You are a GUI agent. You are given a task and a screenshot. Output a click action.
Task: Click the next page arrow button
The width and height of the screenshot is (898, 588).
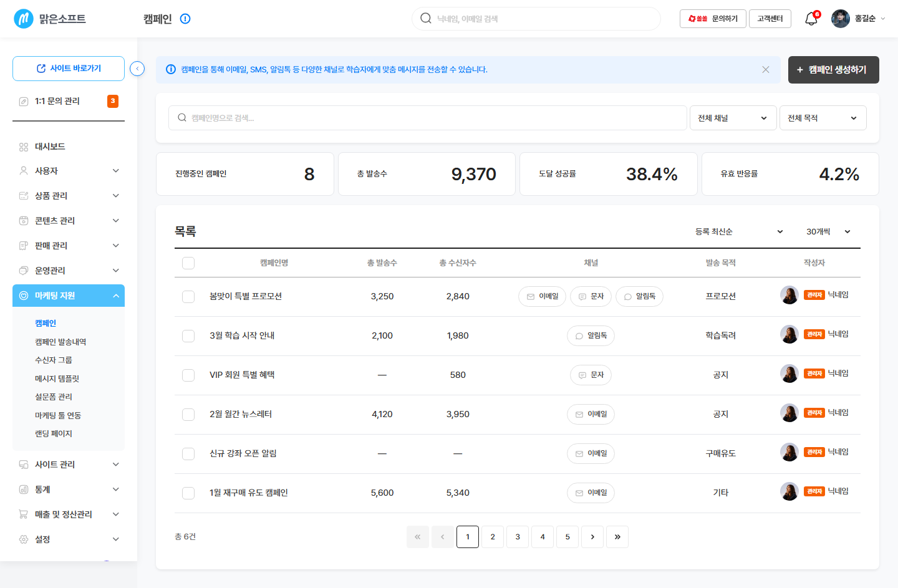pyautogui.click(x=592, y=537)
